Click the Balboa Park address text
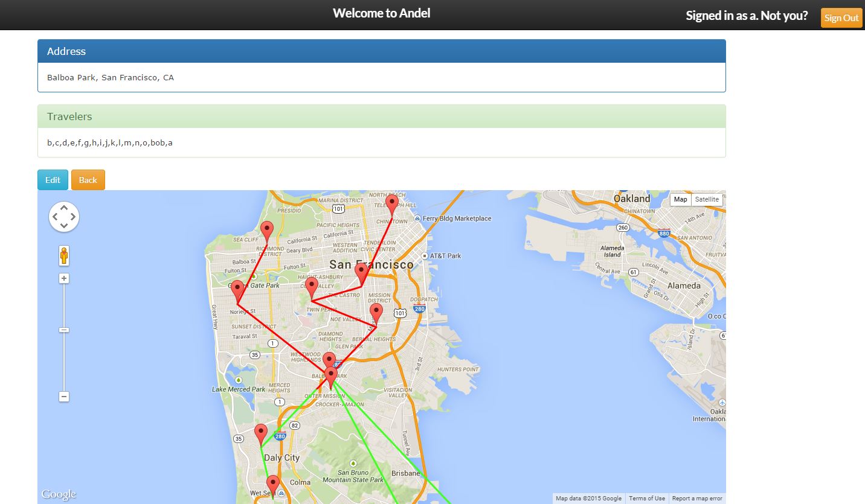The height and width of the screenshot is (504, 865). coord(111,77)
